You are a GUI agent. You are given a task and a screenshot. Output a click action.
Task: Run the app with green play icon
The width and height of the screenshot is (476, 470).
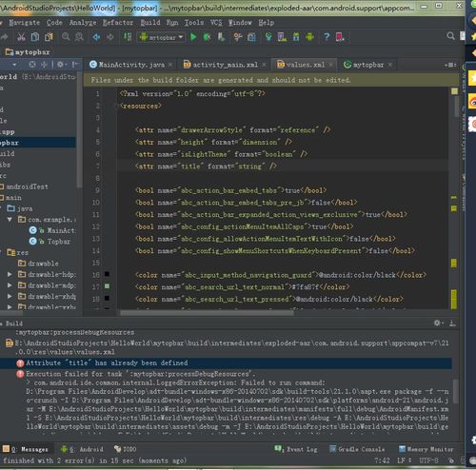(x=193, y=37)
